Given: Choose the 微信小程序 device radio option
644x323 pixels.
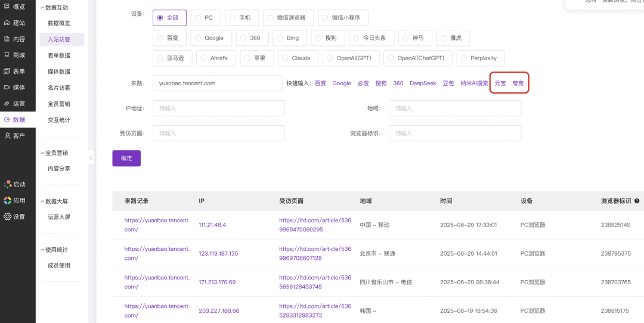Looking at the screenshot, I should (x=326, y=18).
